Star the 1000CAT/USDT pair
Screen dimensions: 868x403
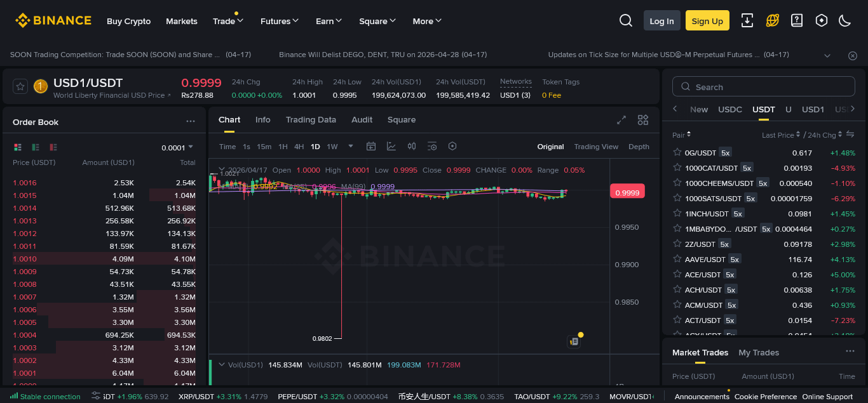click(677, 168)
